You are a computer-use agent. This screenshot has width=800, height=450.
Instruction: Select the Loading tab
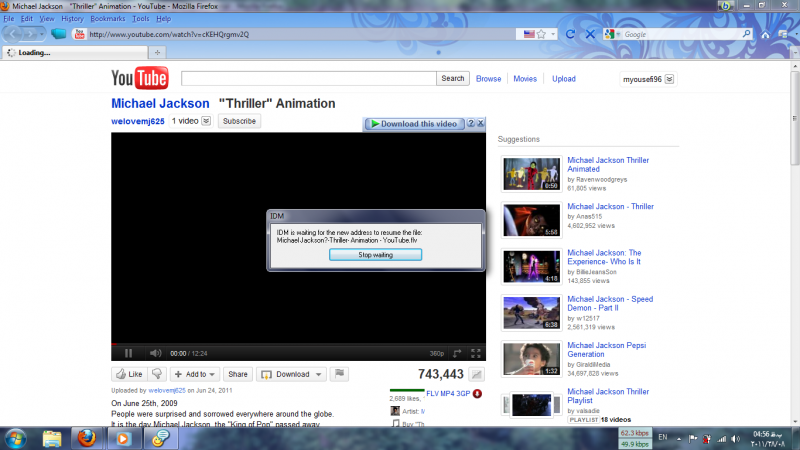tap(74, 53)
